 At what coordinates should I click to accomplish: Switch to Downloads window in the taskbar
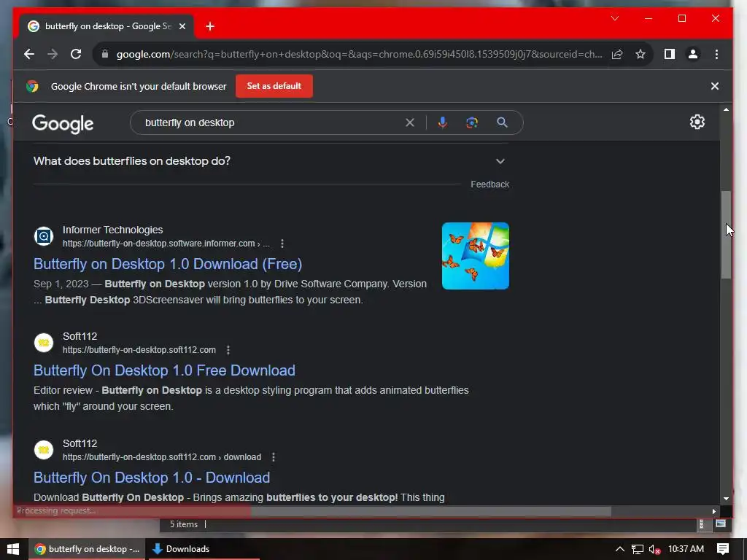coord(204,549)
